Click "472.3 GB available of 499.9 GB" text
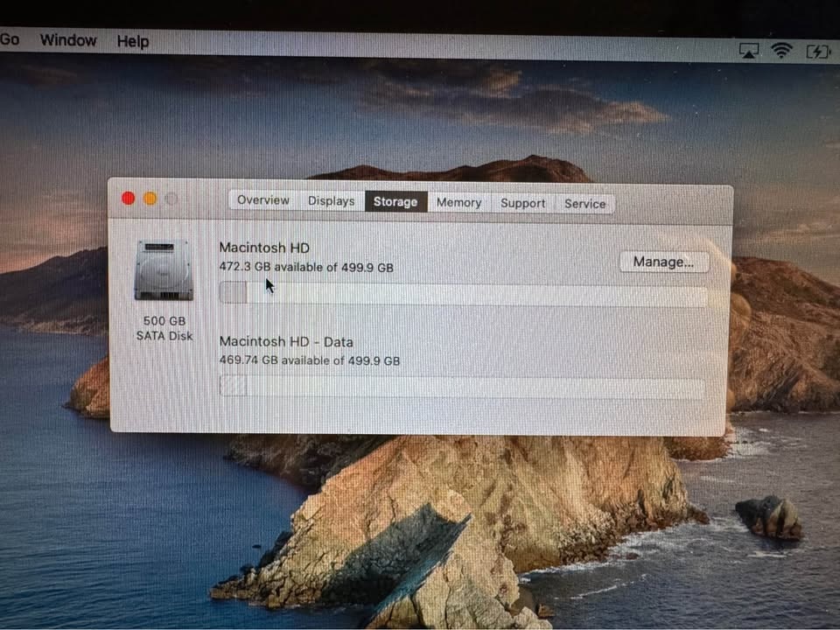 coord(306,267)
